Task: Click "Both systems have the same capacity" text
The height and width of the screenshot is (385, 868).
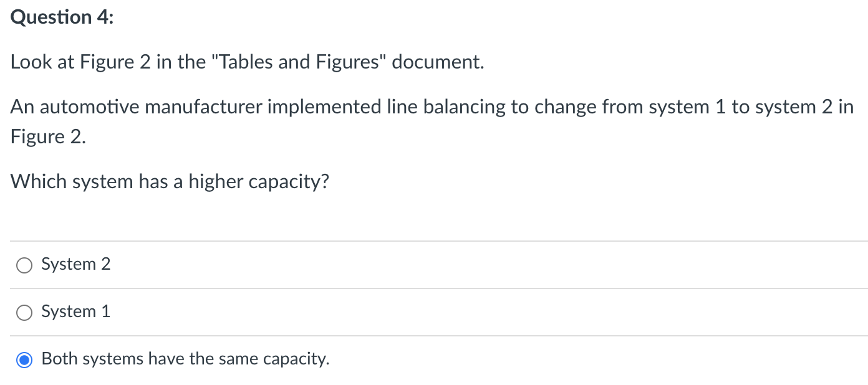Action: 185,359
